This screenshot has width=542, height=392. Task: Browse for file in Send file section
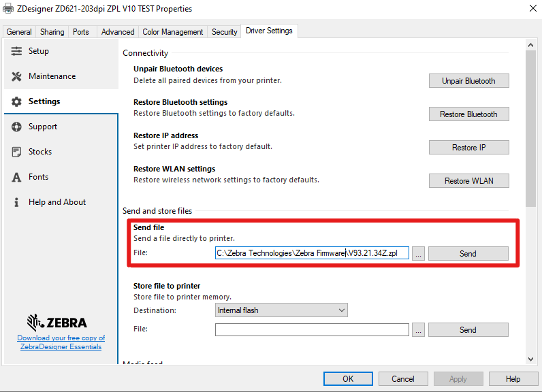(x=419, y=253)
